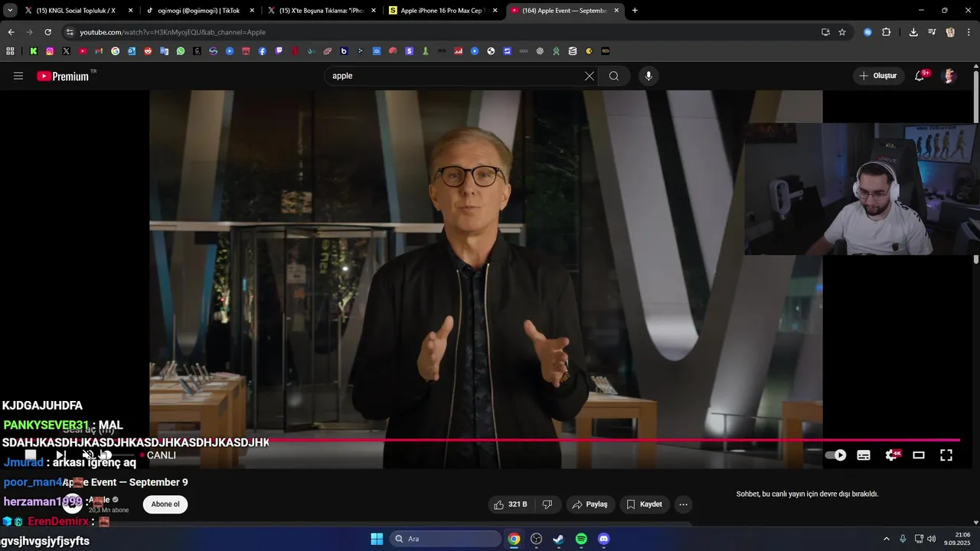Open the Google bookmark icon
This screenshot has width=980, height=551.
coord(115,51)
